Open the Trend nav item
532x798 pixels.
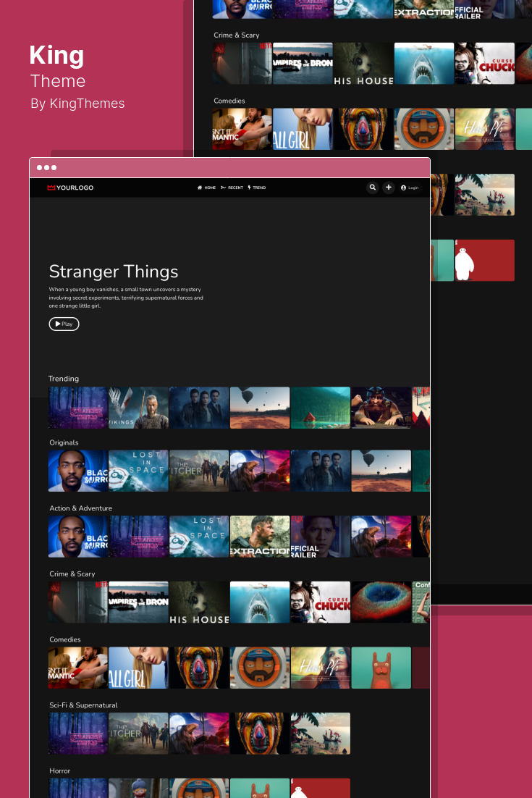coord(257,188)
